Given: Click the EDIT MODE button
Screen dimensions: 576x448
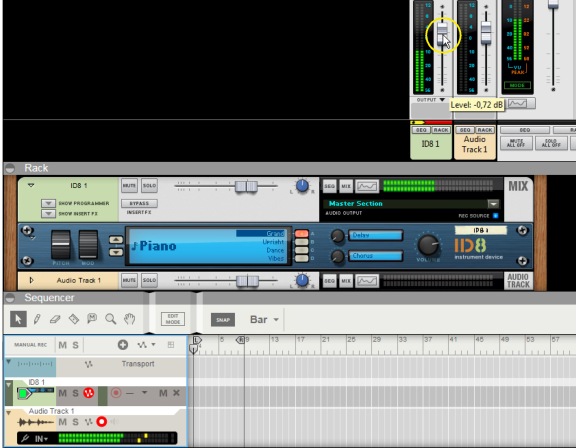Looking at the screenshot, I should [x=173, y=319].
